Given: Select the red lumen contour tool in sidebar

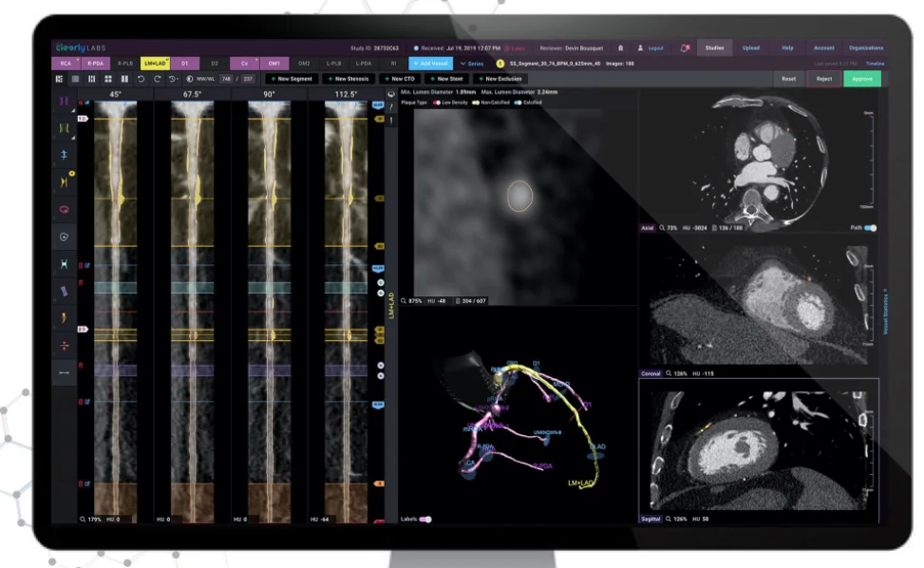Looking at the screenshot, I should coord(65,210).
